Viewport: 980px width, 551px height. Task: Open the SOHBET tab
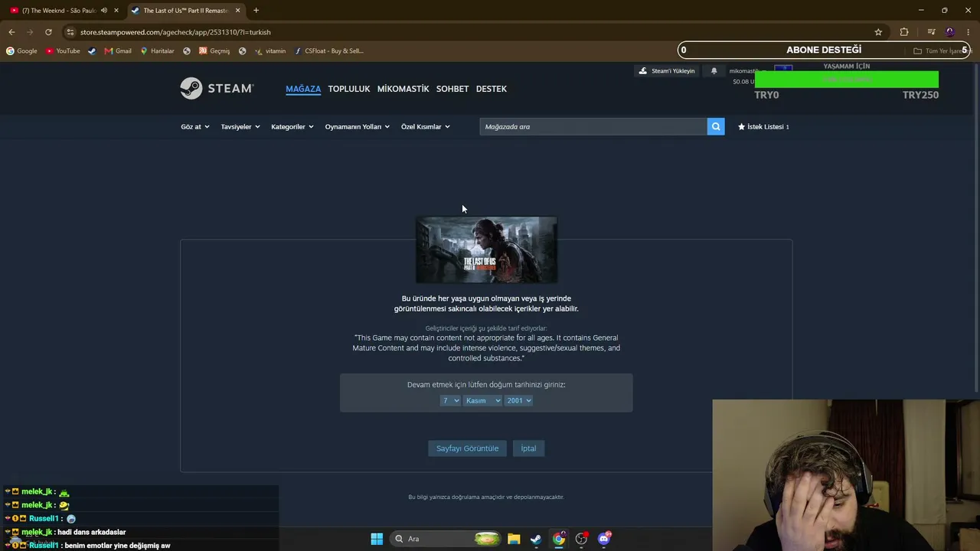click(x=452, y=89)
